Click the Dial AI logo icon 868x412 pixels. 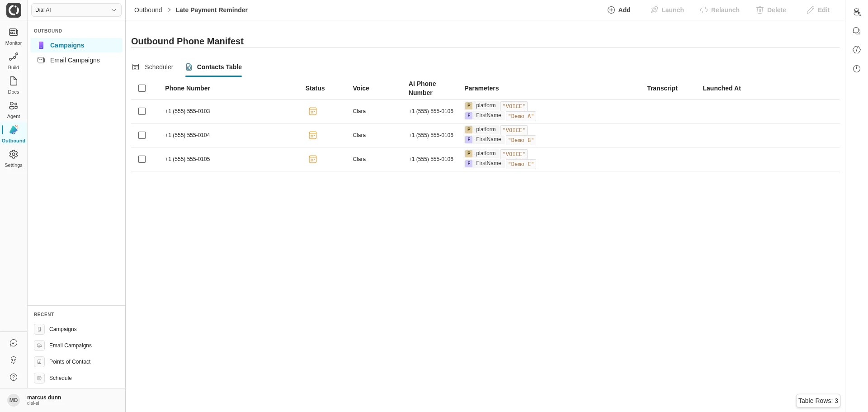tap(14, 10)
